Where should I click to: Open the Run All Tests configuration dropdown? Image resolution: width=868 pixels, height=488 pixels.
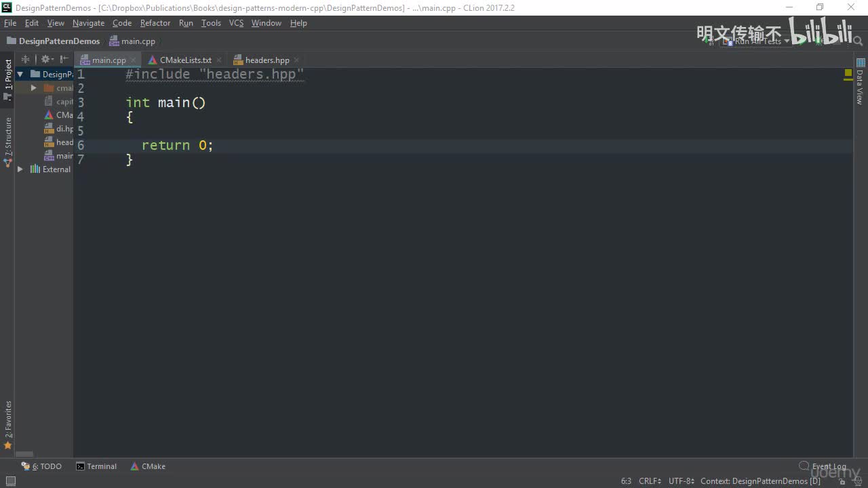tap(756, 41)
